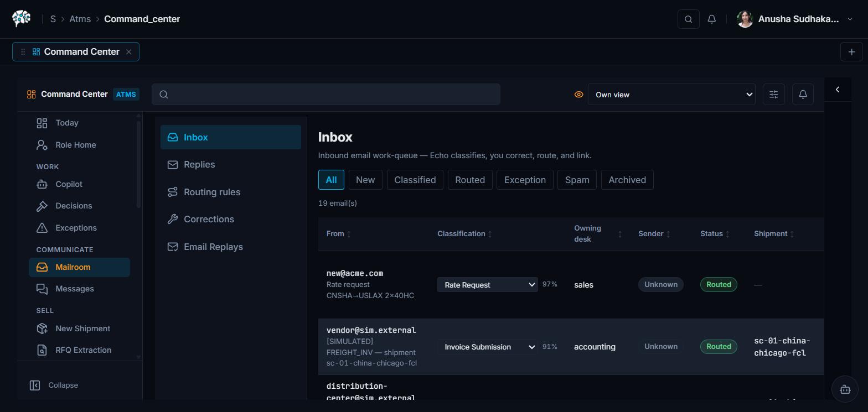868x412 pixels.
Task: Click the sales owning desk cell
Action: [x=583, y=285]
